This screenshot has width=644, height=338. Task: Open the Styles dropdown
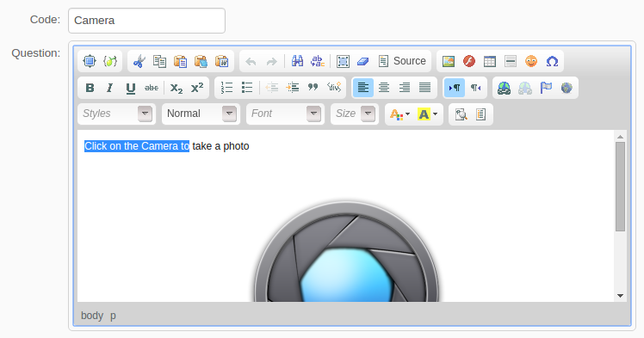coord(116,114)
